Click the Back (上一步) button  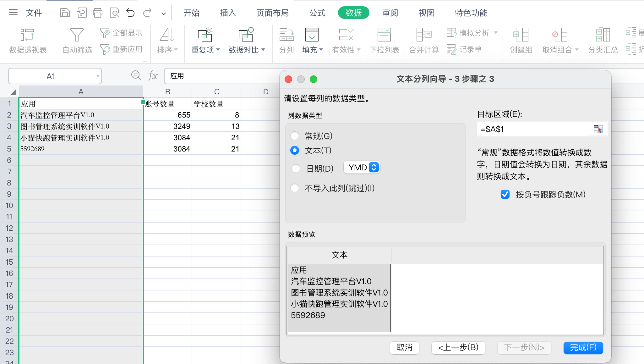(458, 348)
